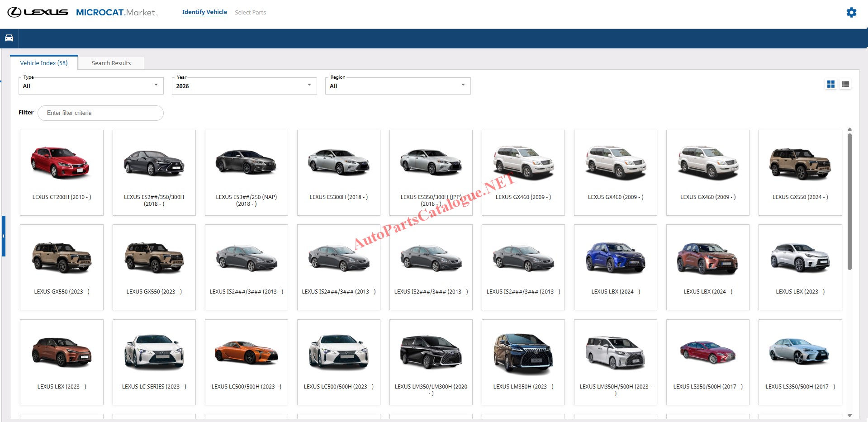Click the vehicle list vertical scrollbar

(x=849, y=201)
